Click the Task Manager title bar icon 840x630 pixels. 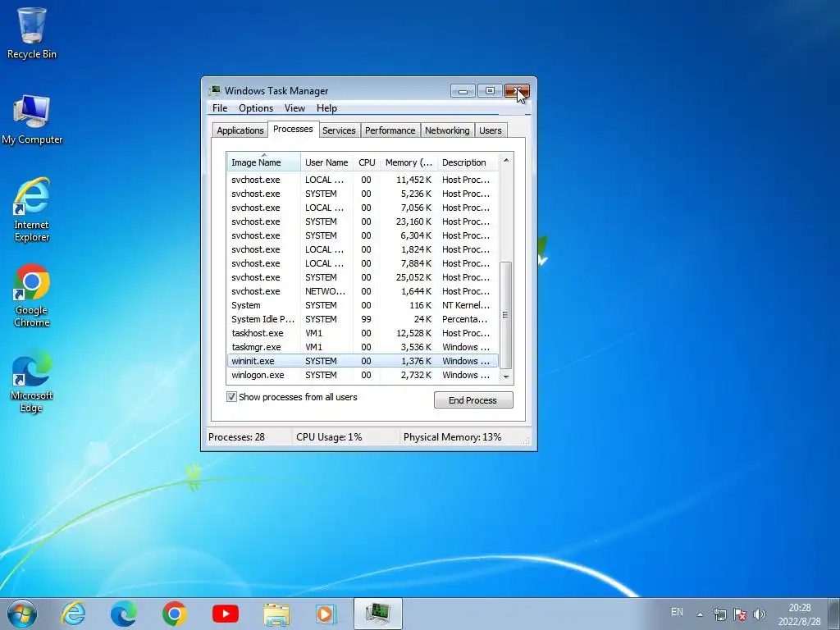215,90
